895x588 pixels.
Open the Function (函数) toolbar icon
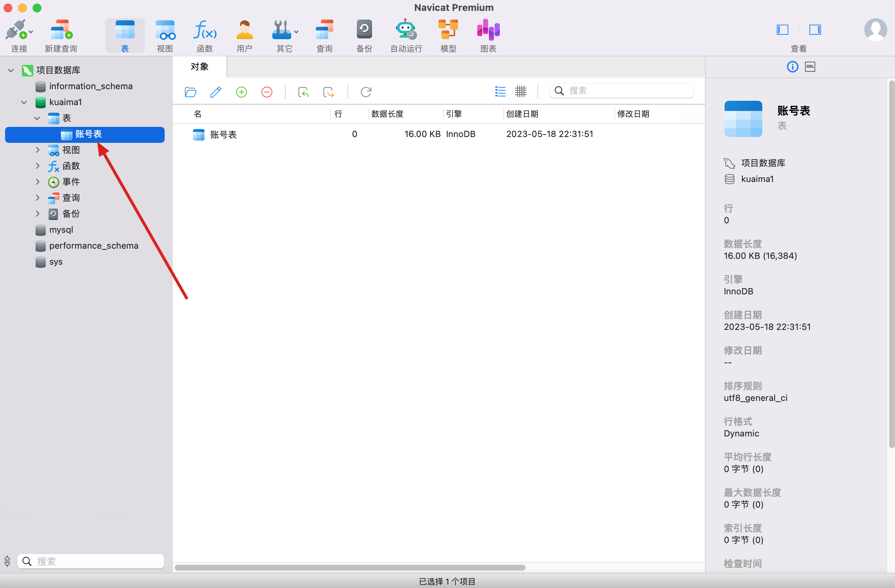click(x=205, y=29)
